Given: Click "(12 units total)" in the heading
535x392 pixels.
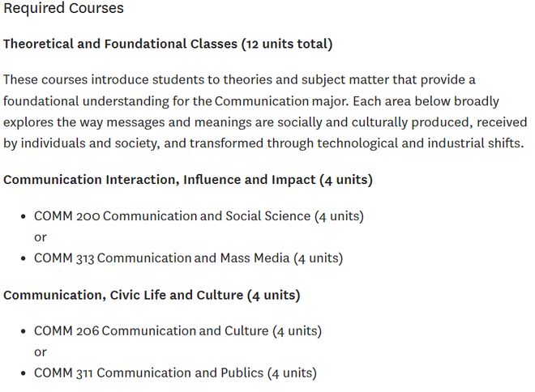Looking at the screenshot, I should coord(287,44).
